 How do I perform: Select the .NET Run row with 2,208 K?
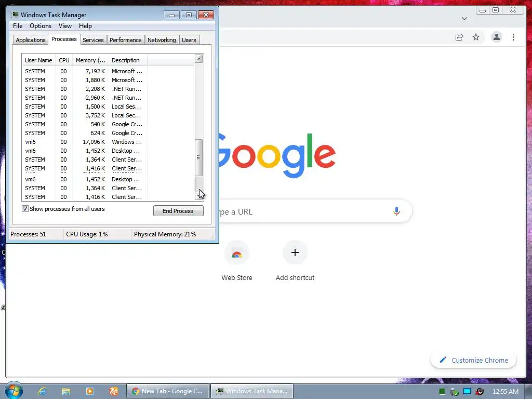(x=108, y=89)
